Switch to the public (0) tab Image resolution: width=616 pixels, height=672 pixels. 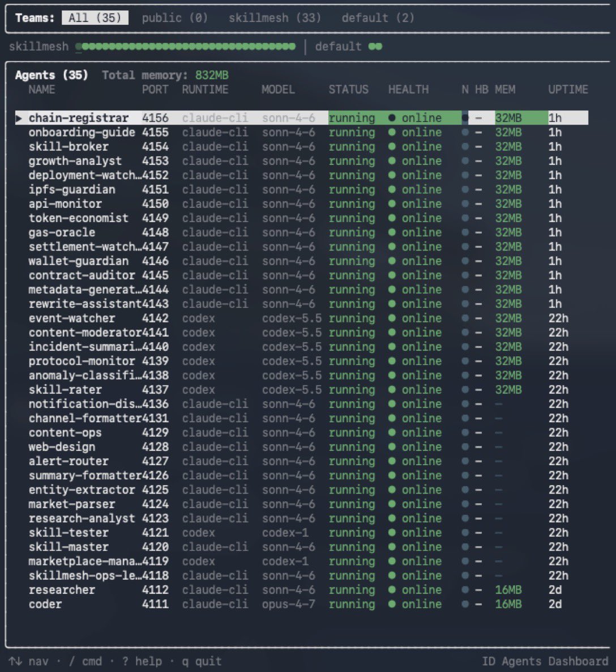click(175, 18)
